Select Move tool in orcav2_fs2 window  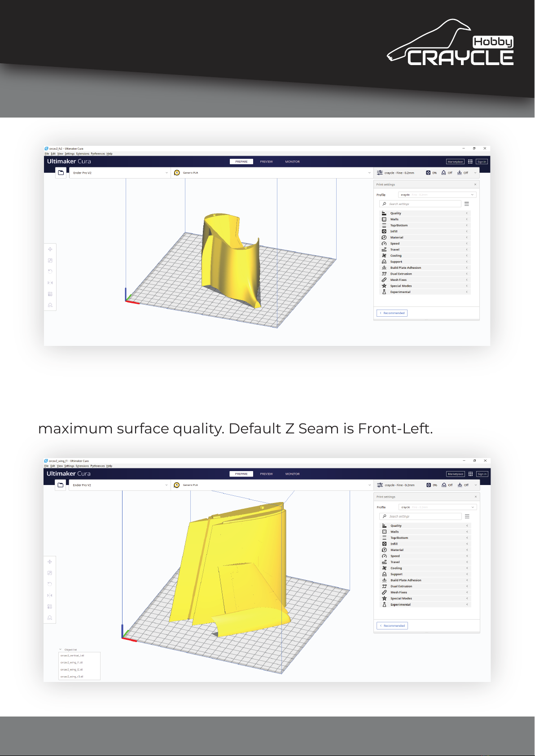50,249
